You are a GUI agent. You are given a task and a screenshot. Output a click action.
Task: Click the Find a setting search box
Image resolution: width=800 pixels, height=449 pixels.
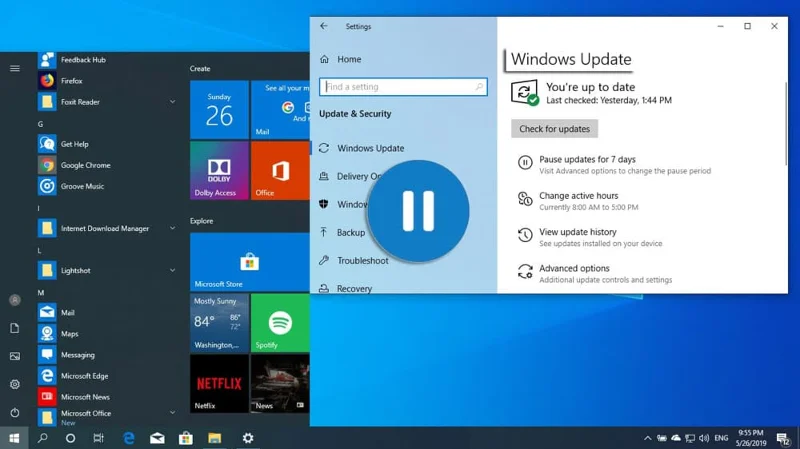coord(403,87)
